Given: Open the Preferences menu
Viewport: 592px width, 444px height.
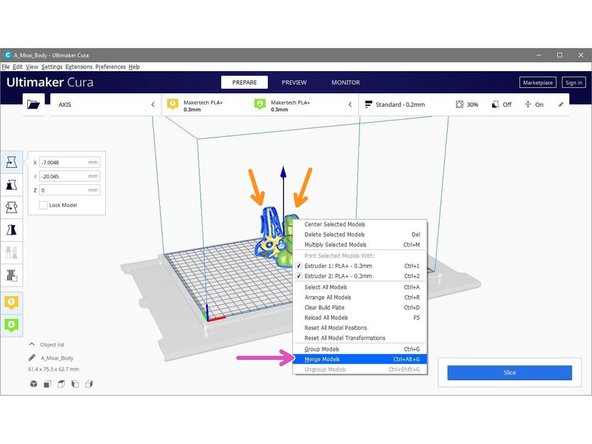Looking at the screenshot, I should tap(111, 67).
